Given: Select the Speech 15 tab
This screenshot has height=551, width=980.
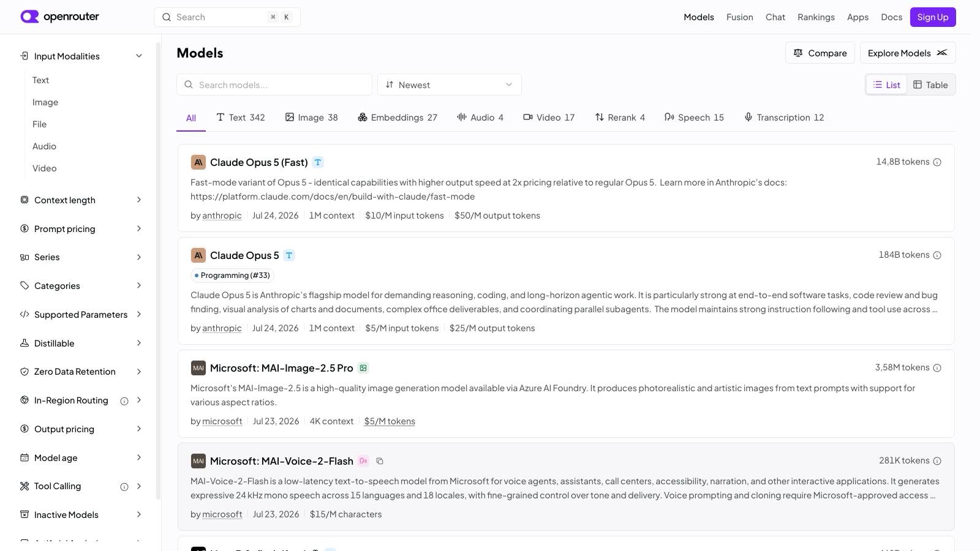Looking at the screenshot, I should pos(694,117).
